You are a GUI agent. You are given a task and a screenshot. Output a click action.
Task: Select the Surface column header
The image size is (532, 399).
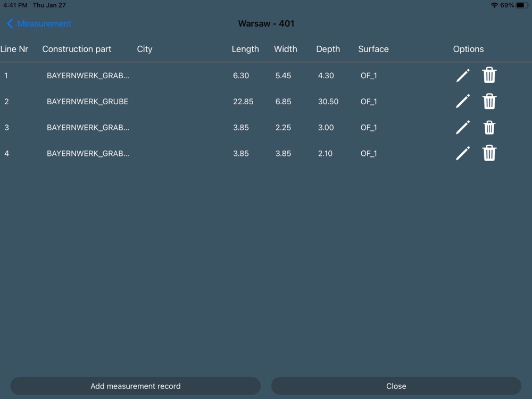373,49
